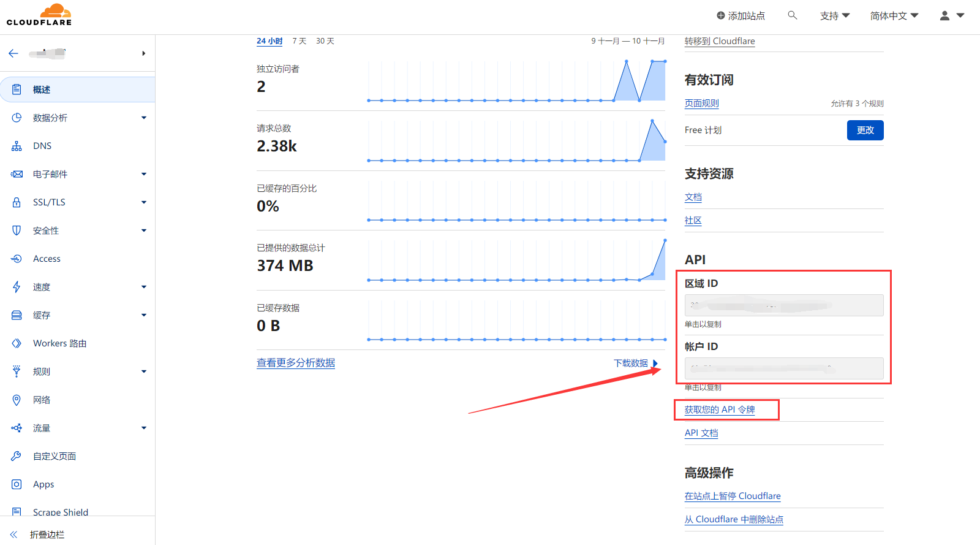Select 概述 in the sidebar

pyautogui.click(x=42, y=90)
